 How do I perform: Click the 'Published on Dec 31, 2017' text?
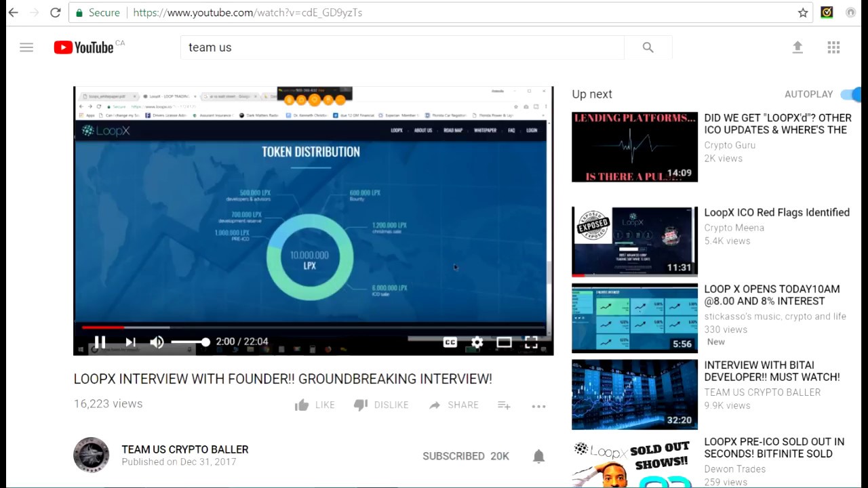pos(179,462)
